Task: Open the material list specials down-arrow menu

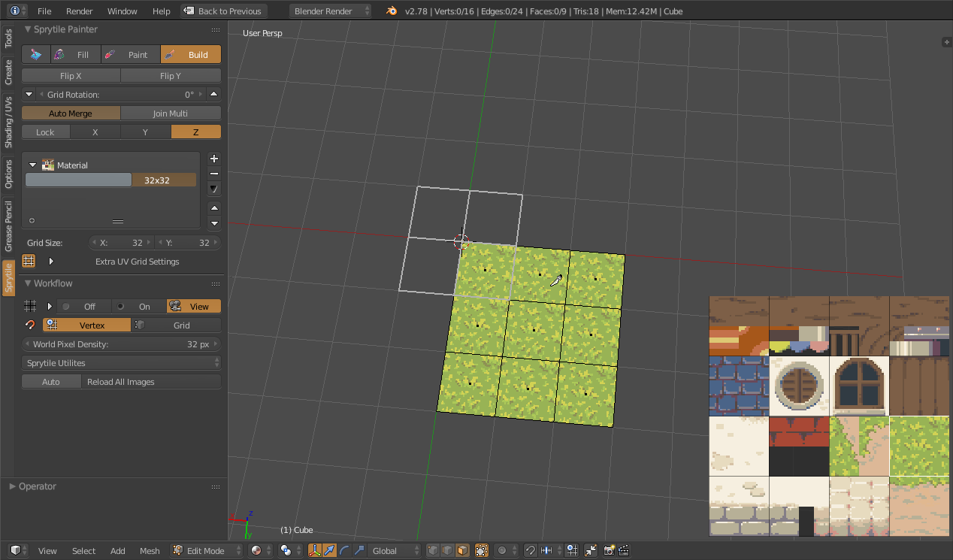Action: coord(214,189)
